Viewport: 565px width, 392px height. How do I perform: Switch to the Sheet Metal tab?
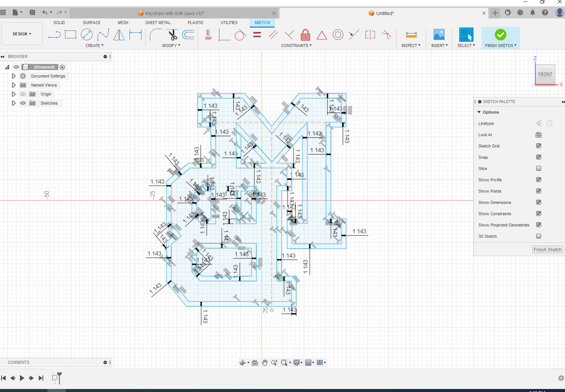(158, 23)
